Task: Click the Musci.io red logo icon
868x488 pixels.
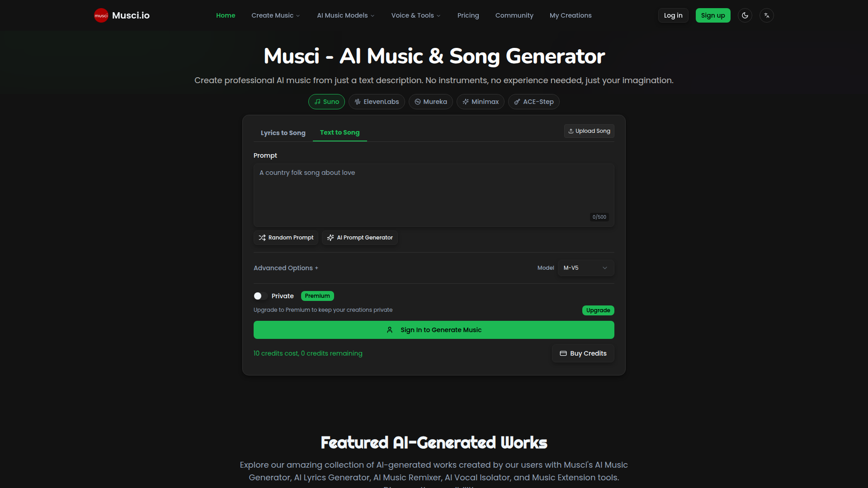Action: (x=101, y=15)
